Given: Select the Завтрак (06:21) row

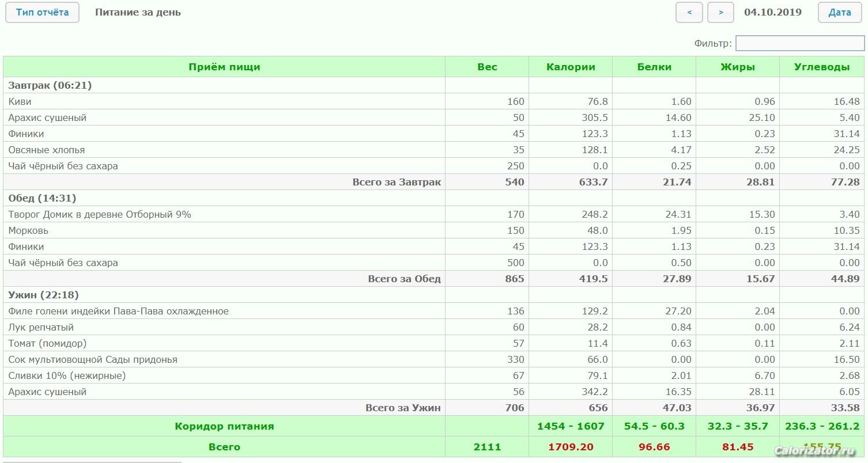Looking at the screenshot, I should 433,85.
